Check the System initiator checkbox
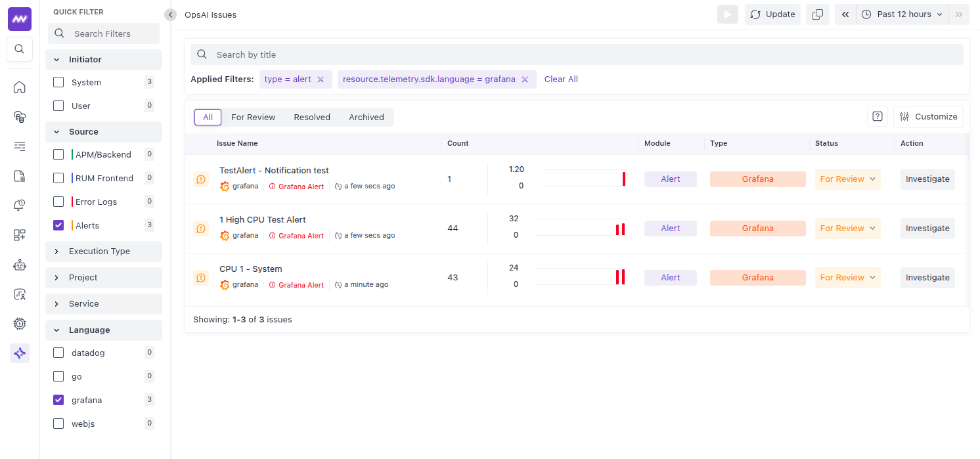 coord(58,82)
